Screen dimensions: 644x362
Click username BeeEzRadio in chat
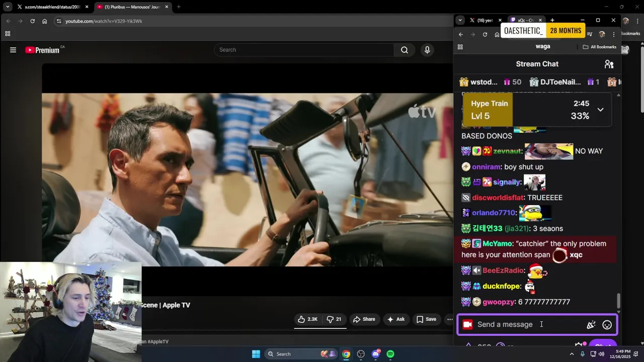503,270
